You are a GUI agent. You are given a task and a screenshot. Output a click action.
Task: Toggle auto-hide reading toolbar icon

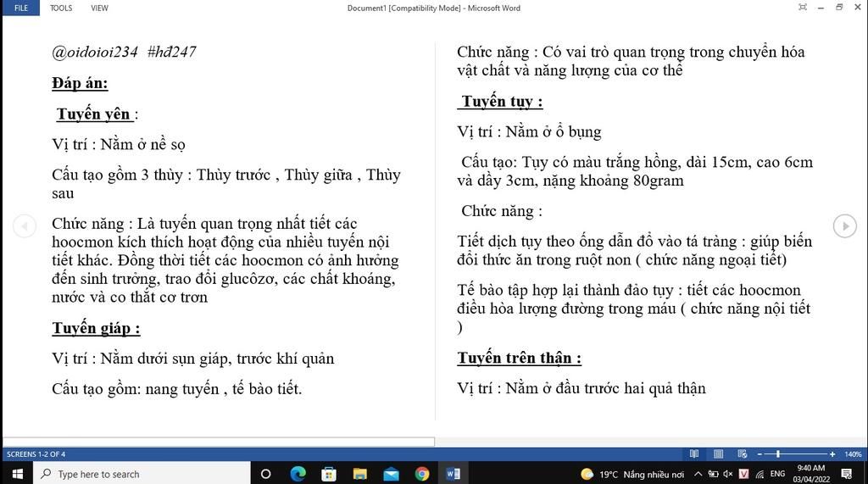[803, 7]
